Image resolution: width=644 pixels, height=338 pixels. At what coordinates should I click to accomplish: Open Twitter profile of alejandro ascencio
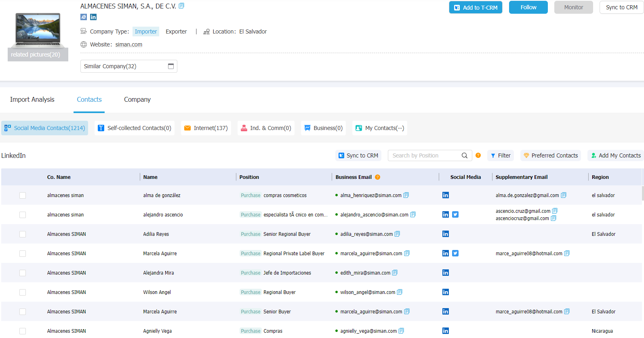click(x=455, y=214)
